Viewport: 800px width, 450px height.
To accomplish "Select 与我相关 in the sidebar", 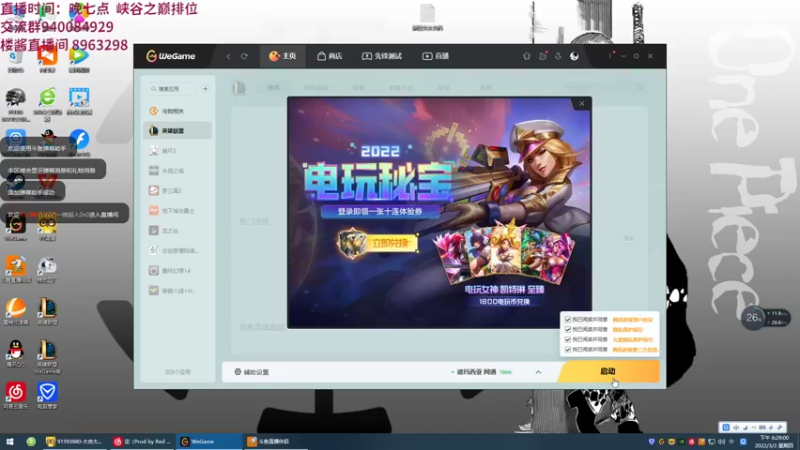I will 178,111.
